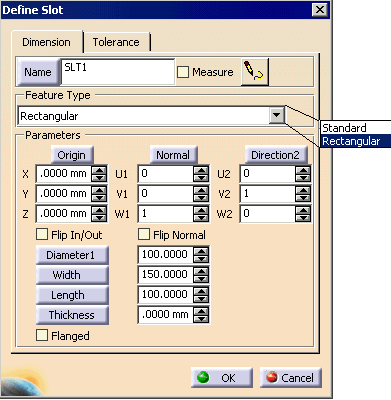Click the Direction2 button
Viewport: 391px width, 400px height.
275,155
